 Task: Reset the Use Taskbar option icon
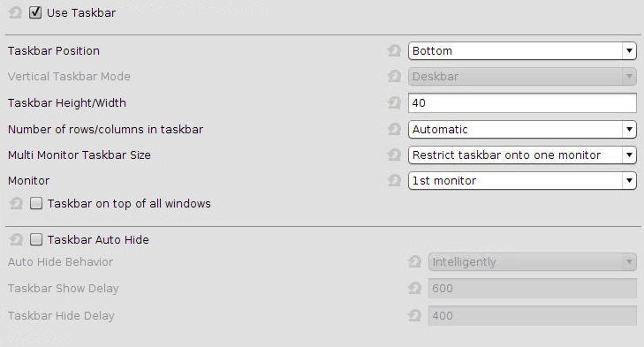(15, 12)
